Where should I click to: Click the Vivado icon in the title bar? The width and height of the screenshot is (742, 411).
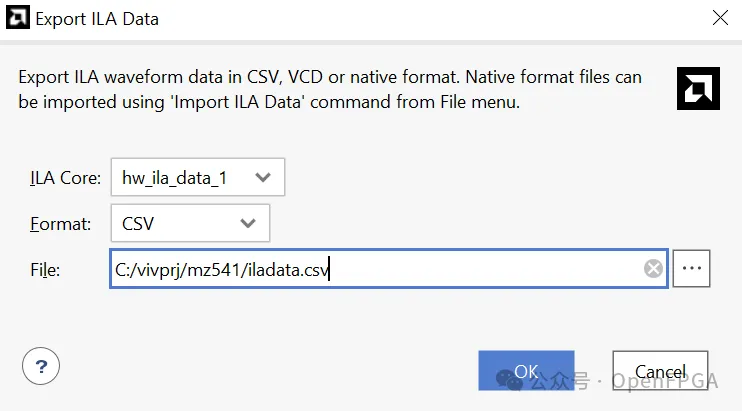click(18, 18)
